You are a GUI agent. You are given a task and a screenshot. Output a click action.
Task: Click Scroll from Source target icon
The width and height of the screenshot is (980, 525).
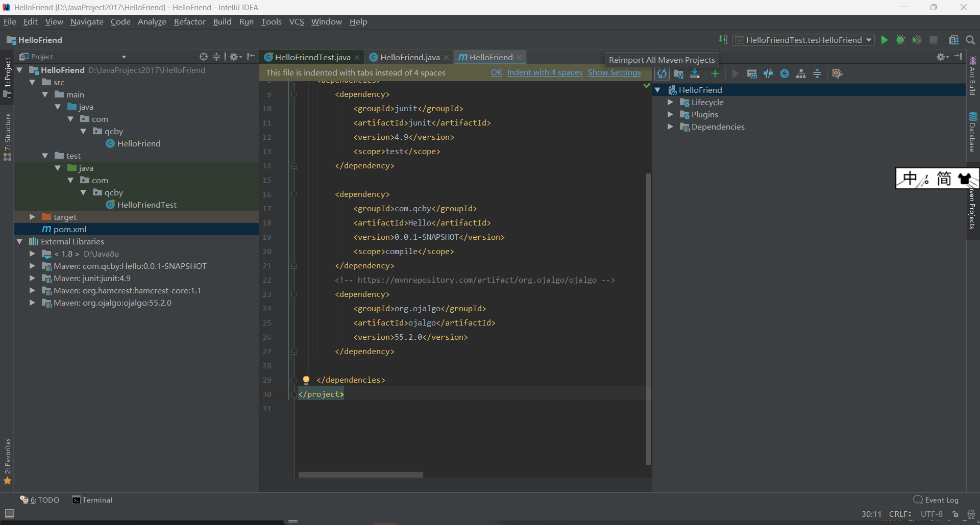(x=204, y=57)
